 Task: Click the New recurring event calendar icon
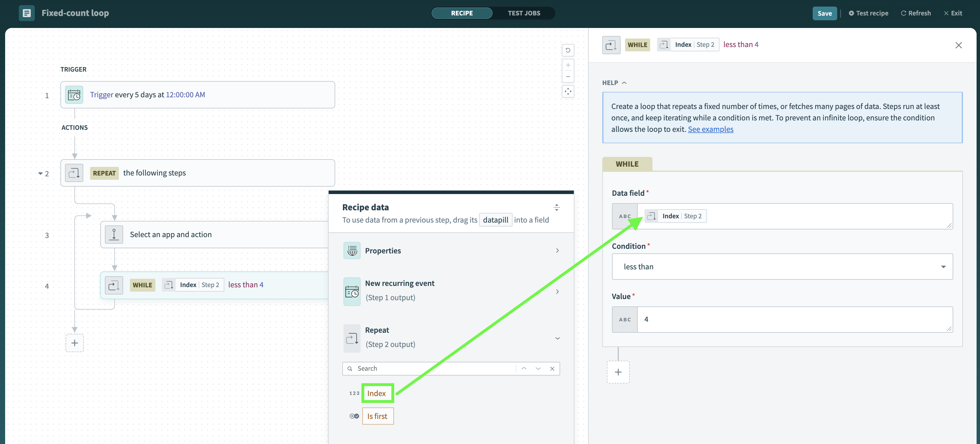pos(352,291)
